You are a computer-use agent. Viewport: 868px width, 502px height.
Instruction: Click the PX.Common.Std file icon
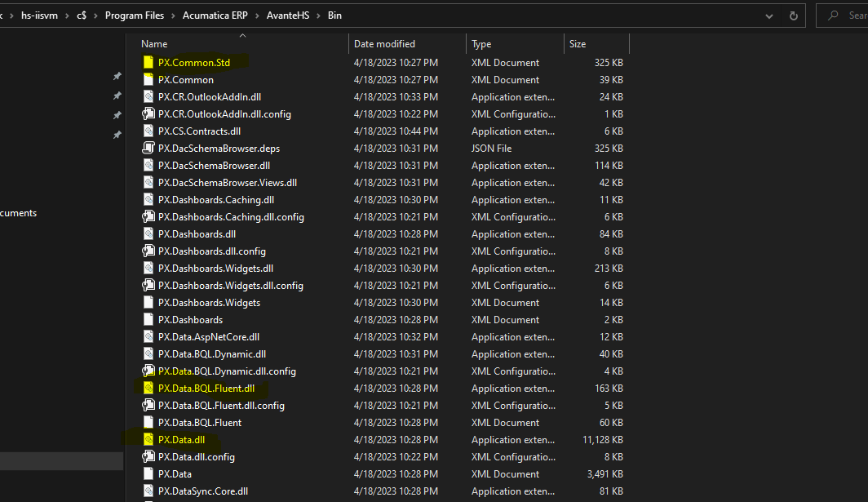[x=148, y=63]
